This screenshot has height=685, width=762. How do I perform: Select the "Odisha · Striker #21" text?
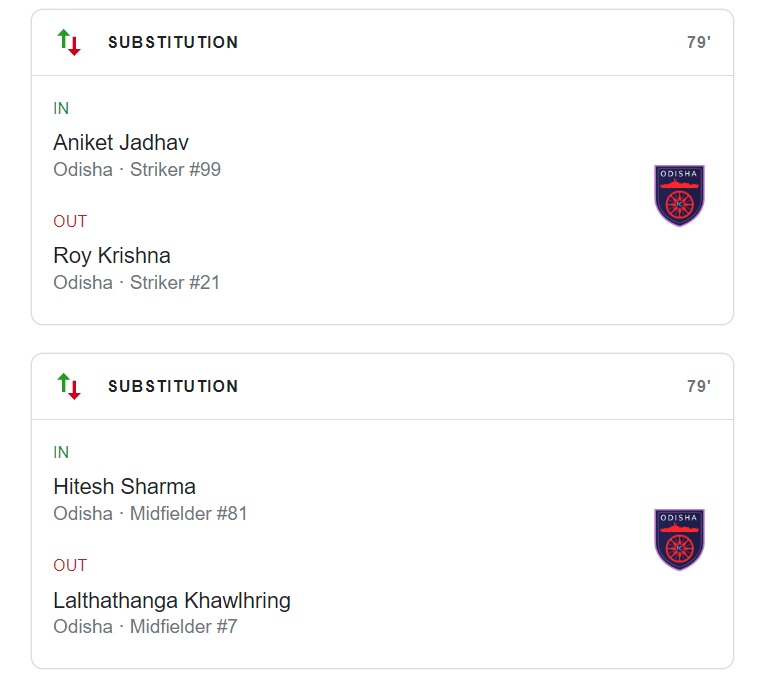point(137,283)
